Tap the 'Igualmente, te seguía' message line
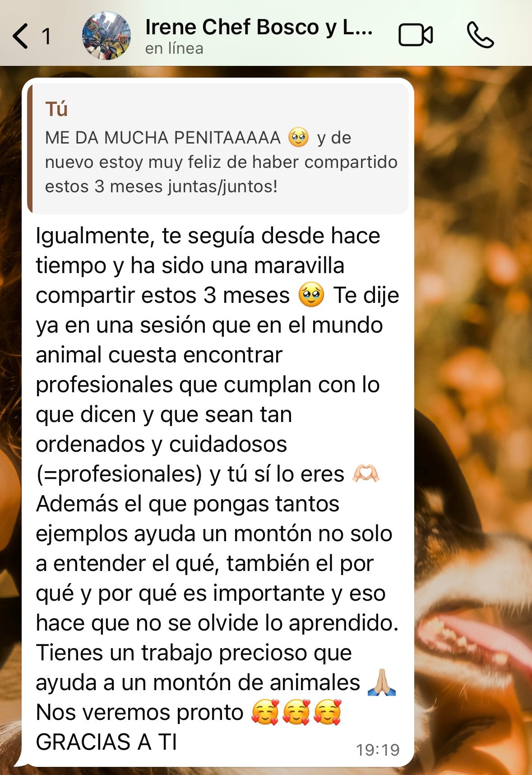Screen dimensions: 532x775 click(x=208, y=236)
